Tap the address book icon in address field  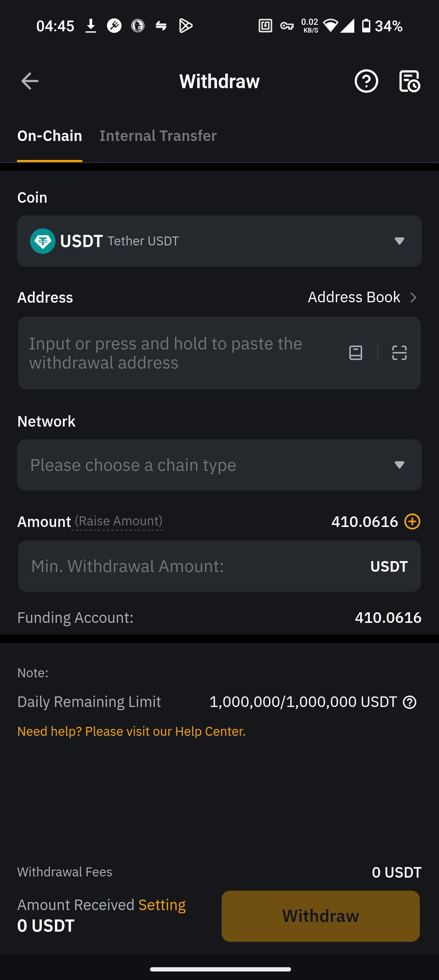point(356,353)
